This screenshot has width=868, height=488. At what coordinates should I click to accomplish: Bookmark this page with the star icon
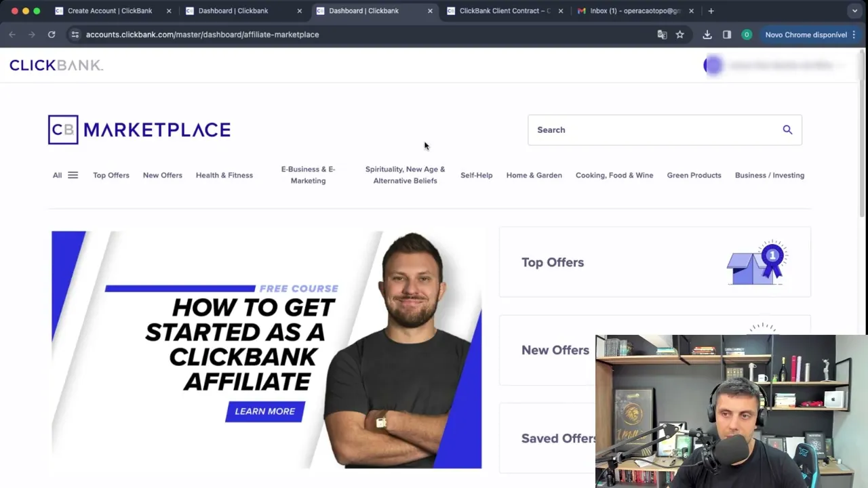[x=679, y=35]
